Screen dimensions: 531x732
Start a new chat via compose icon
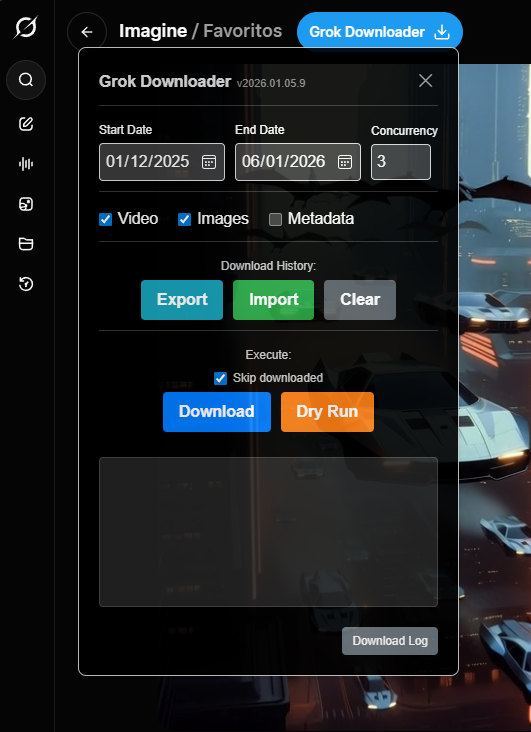pyautogui.click(x=26, y=124)
